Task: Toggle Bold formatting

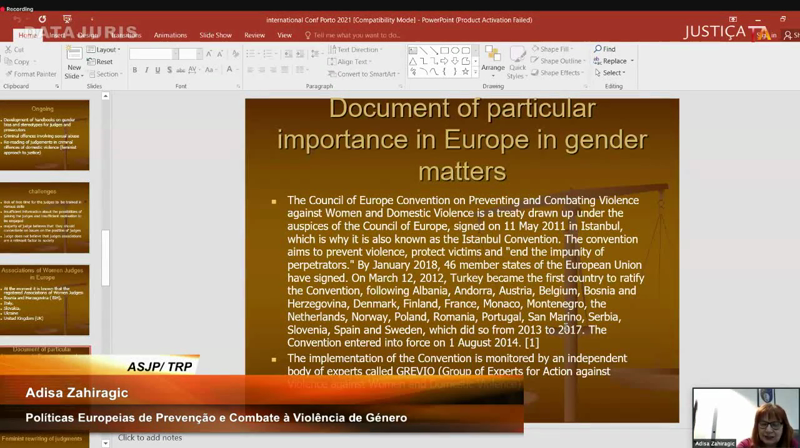Action: pos(135,70)
